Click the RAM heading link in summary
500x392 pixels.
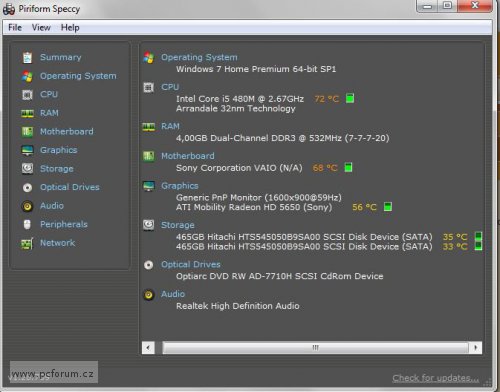click(170, 126)
